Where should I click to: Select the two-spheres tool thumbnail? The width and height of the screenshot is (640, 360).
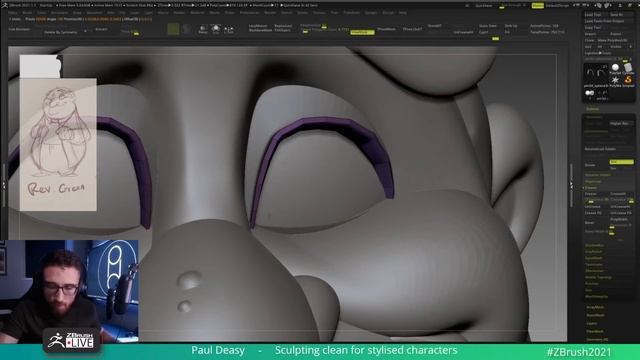[x=589, y=93]
